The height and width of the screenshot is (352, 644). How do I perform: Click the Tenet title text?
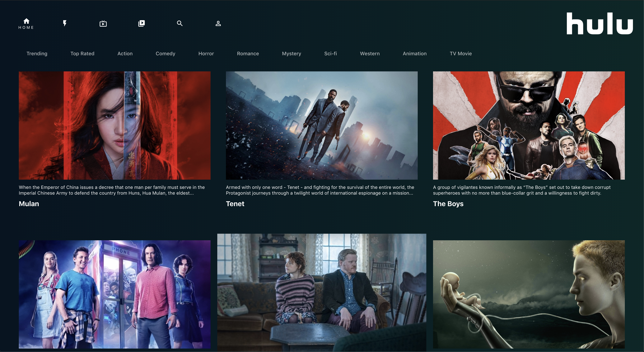[235, 204]
